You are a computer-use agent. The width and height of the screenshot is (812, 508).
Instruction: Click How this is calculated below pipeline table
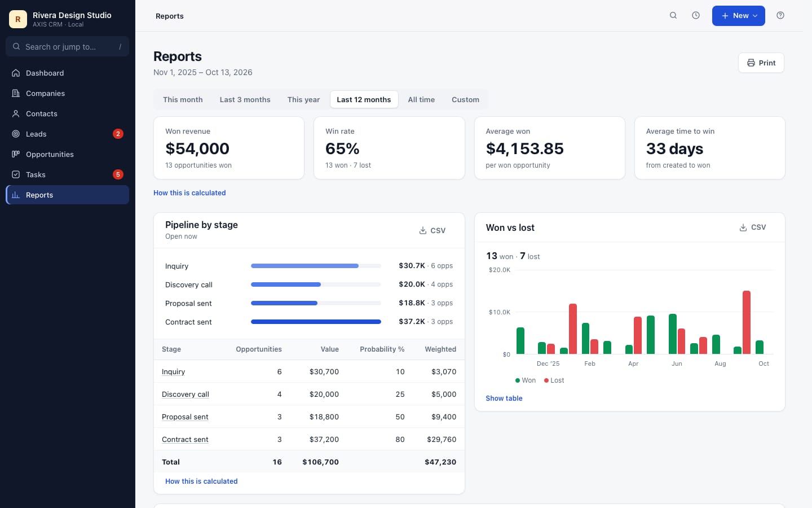[x=201, y=481]
